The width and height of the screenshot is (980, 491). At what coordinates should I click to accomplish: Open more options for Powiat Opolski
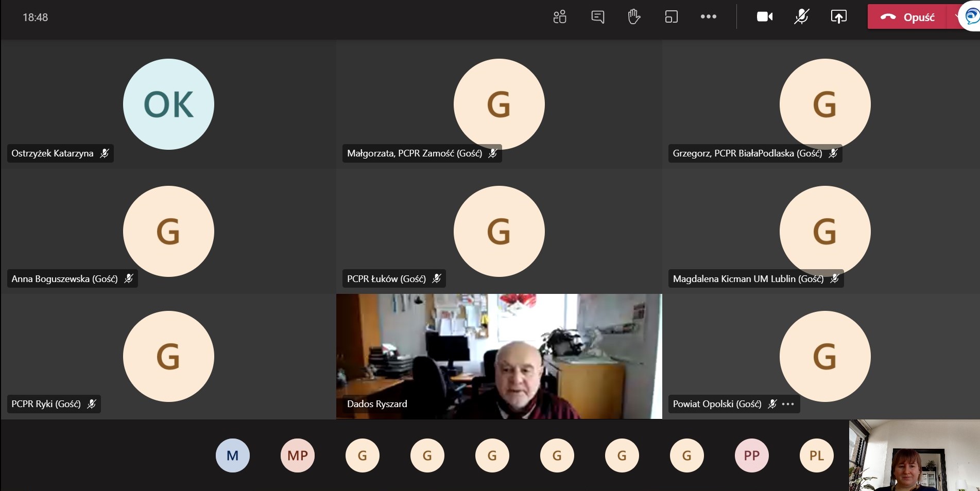click(788, 404)
